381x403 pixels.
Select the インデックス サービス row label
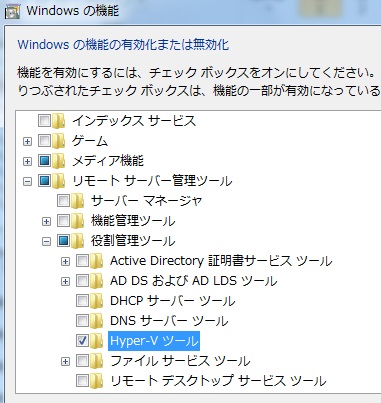point(134,121)
